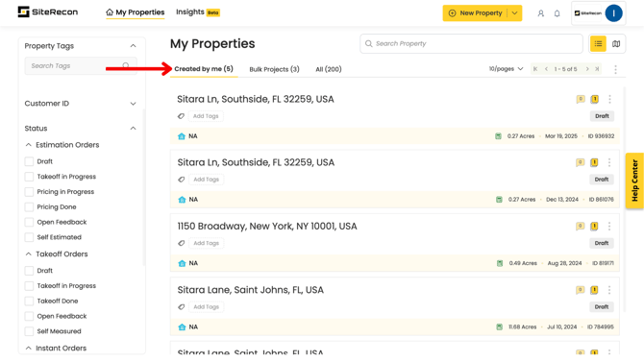Open notes icon for property ID 861076
Screen dimensions: 644x362
click(580, 162)
